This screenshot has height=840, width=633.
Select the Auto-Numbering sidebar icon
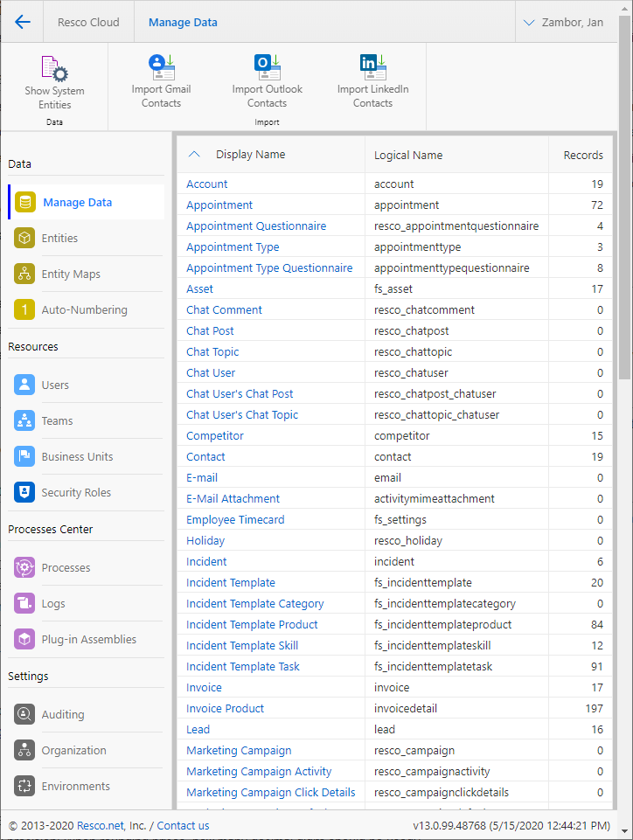24,309
